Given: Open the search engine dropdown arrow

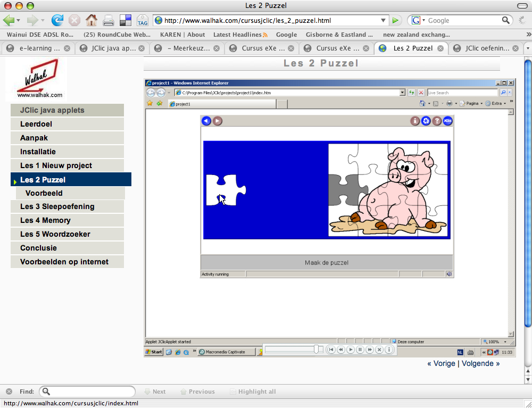Looking at the screenshot, I should pyautogui.click(x=423, y=20).
